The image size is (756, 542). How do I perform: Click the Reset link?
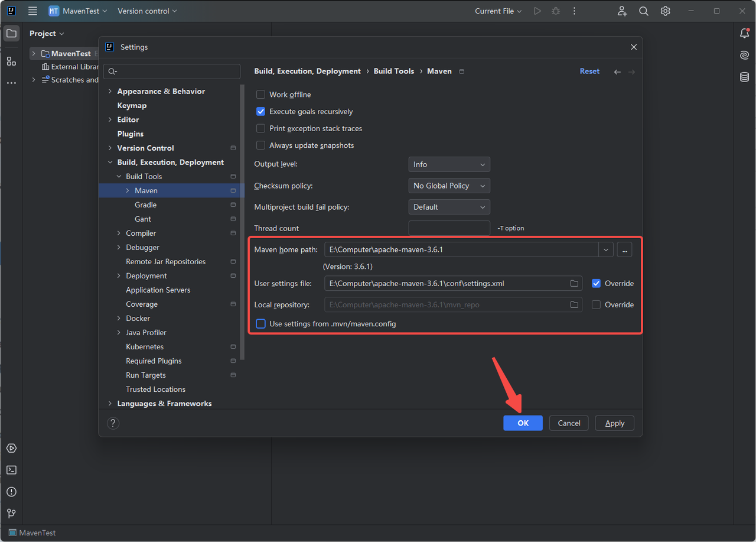[x=589, y=71]
